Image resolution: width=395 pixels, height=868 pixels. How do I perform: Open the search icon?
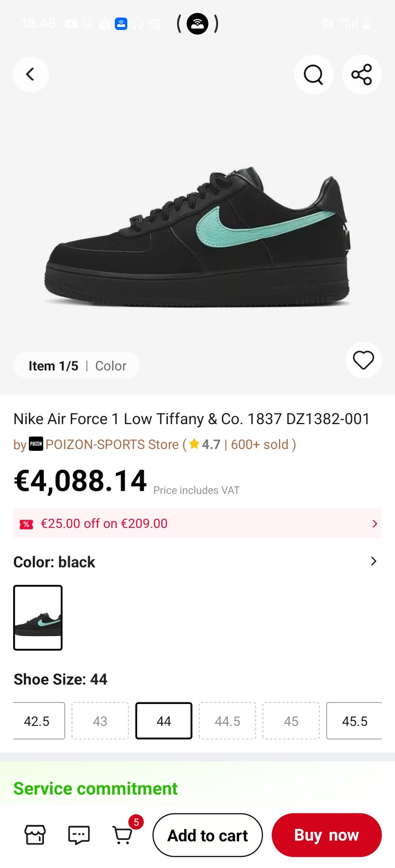[313, 74]
